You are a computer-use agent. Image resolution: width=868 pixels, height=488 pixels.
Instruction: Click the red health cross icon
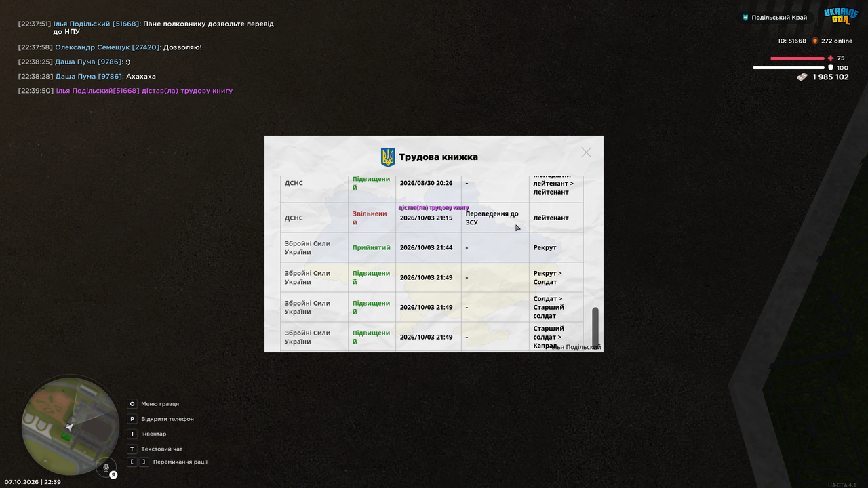831,58
